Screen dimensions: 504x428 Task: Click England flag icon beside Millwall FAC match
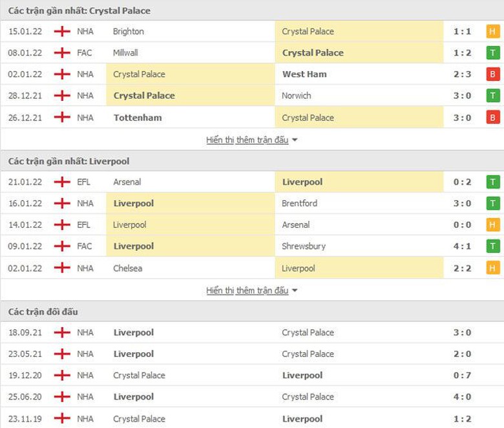pyautogui.click(x=62, y=52)
